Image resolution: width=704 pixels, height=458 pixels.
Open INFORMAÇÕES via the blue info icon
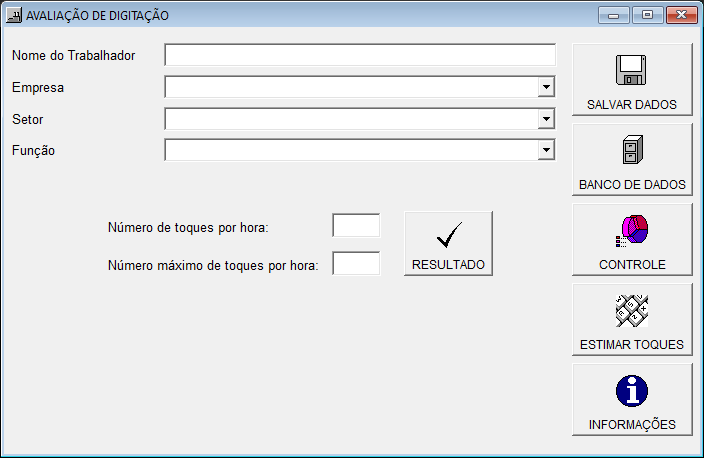pos(631,391)
